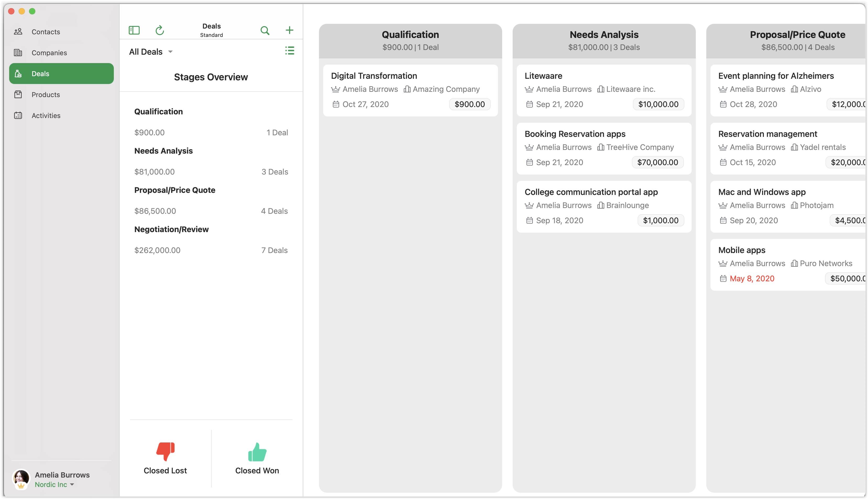Select the Activities calendar icon
The image size is (868, 499).
coord(18,115)
